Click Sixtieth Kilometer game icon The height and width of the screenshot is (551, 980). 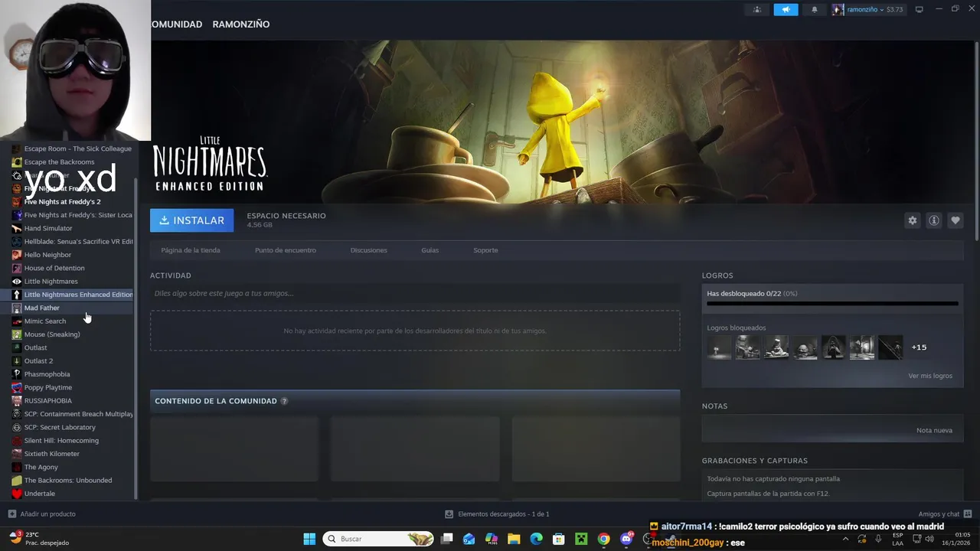[x=17, y=454]
